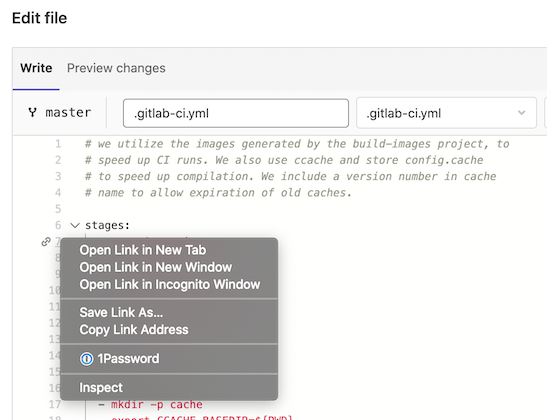Click the dropdown chevron beside .gitlab-ci.yml
Viewport: 547px width, 420px height.
pyautogui.click(x=522, y=113)
